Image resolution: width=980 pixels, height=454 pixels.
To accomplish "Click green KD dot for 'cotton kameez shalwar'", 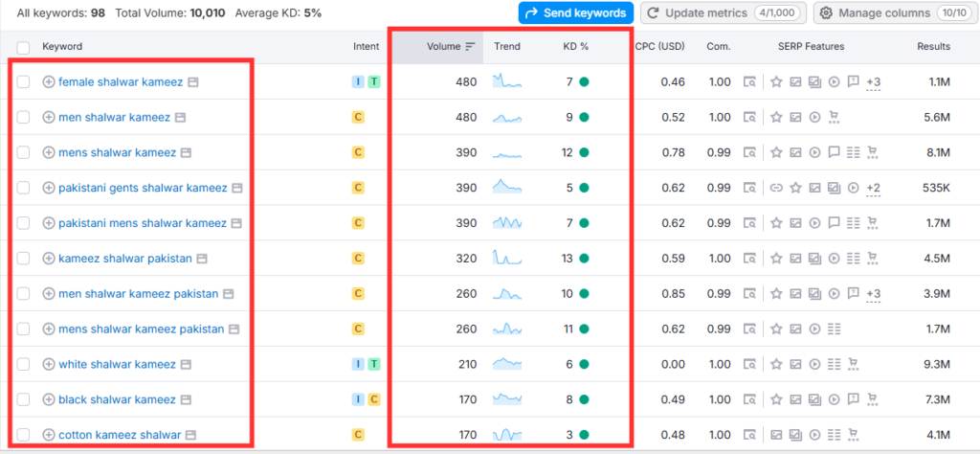I will pyautogui.click(x=584, y=435).
